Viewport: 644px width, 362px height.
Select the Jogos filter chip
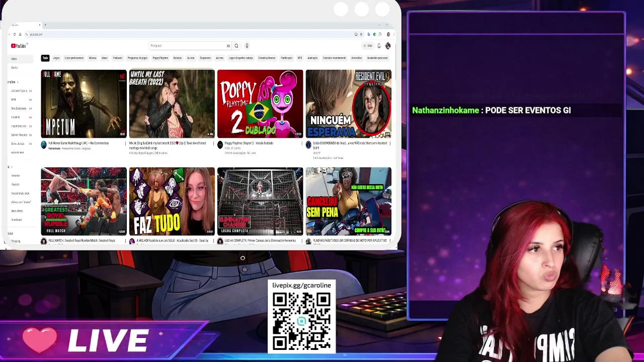[x=56, y=58]
